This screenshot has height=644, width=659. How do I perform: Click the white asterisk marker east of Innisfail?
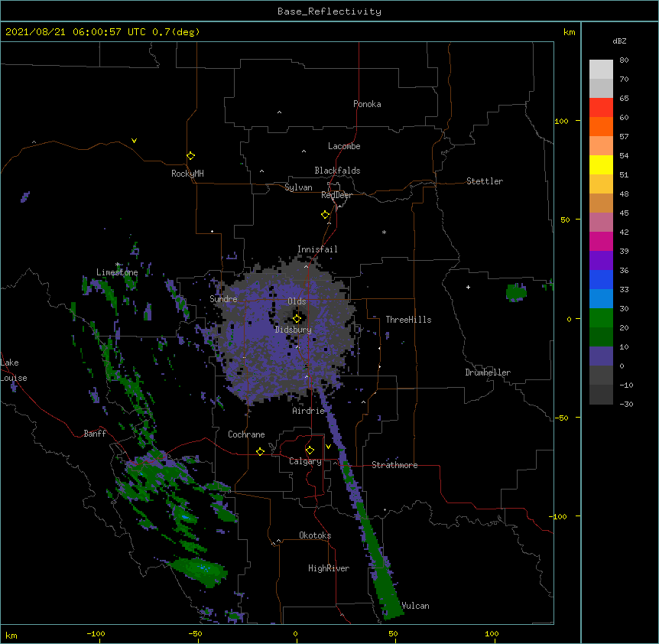pyautogui.click(x=384, y=232)
